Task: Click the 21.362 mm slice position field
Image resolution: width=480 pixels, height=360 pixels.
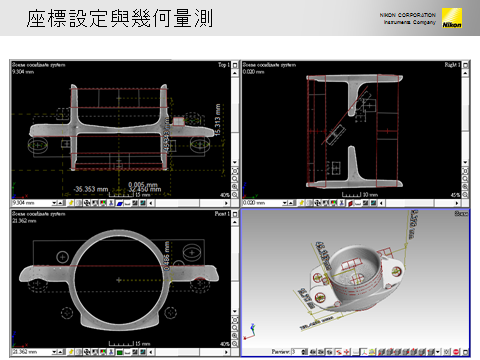Action: point(31,352)
